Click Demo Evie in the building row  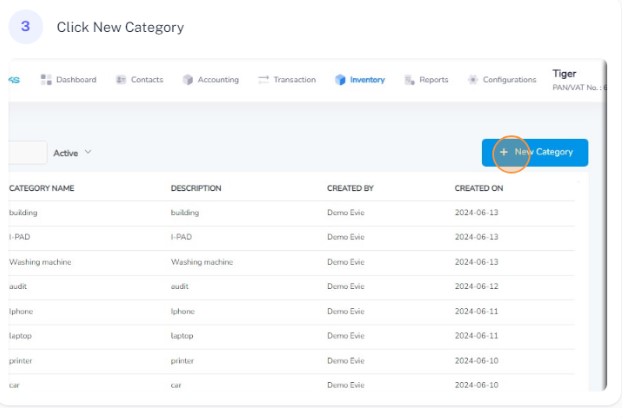tap(346, 212)
